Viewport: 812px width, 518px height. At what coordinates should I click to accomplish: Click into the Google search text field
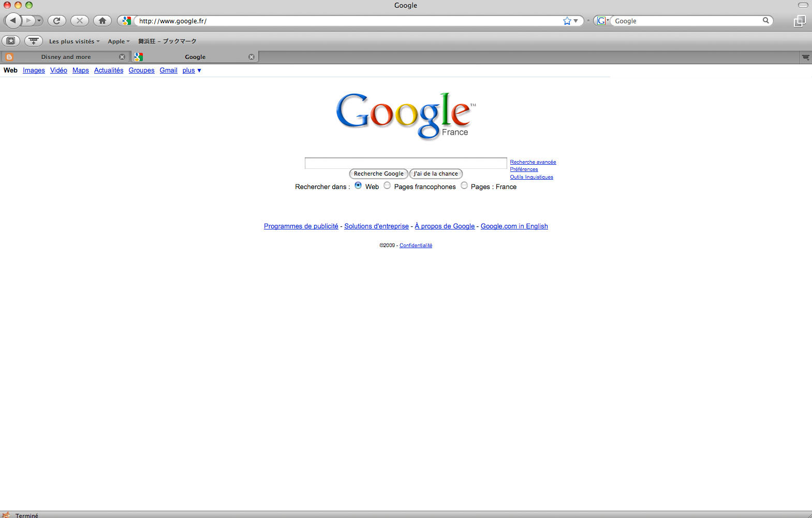[406, 163]
